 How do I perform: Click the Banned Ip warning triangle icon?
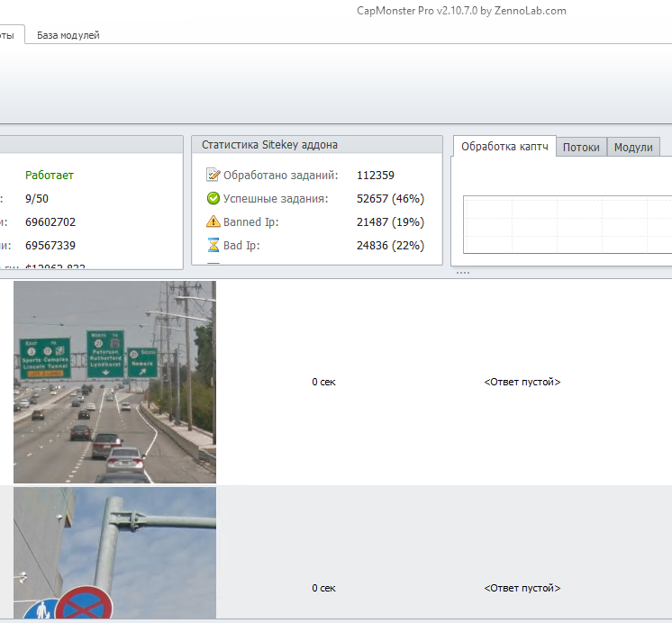pos(213,221)
